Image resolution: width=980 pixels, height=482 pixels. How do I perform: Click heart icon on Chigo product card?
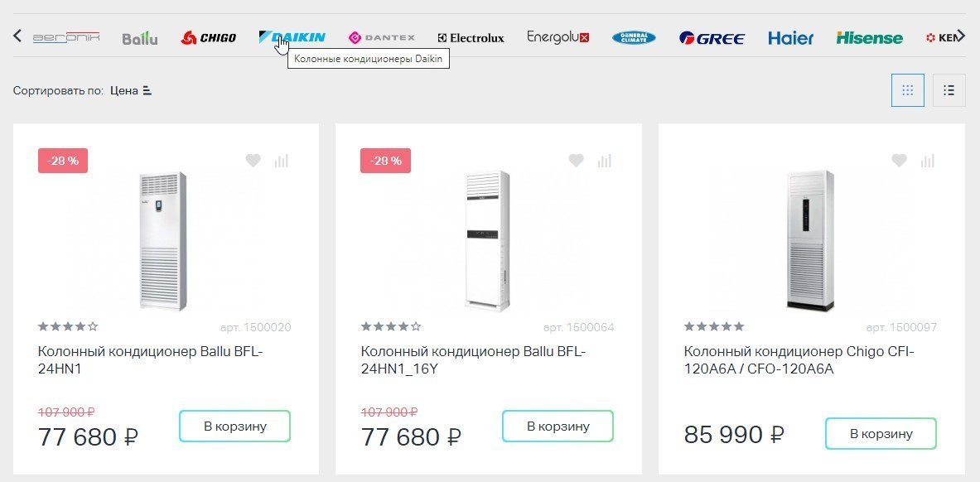point(899,161)
